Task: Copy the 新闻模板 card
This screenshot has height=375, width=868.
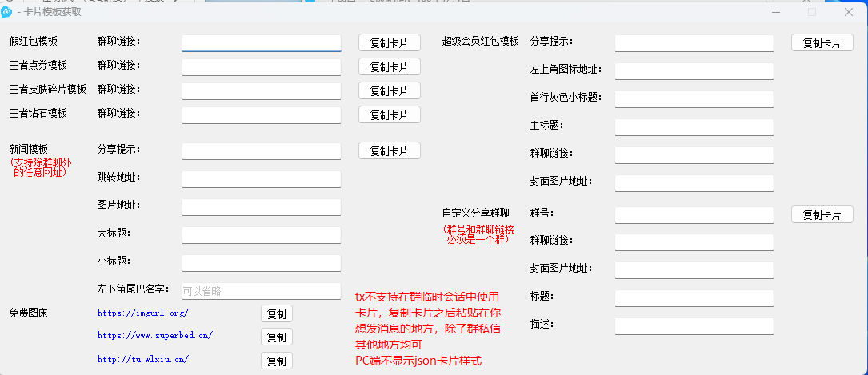Action: 389,151
